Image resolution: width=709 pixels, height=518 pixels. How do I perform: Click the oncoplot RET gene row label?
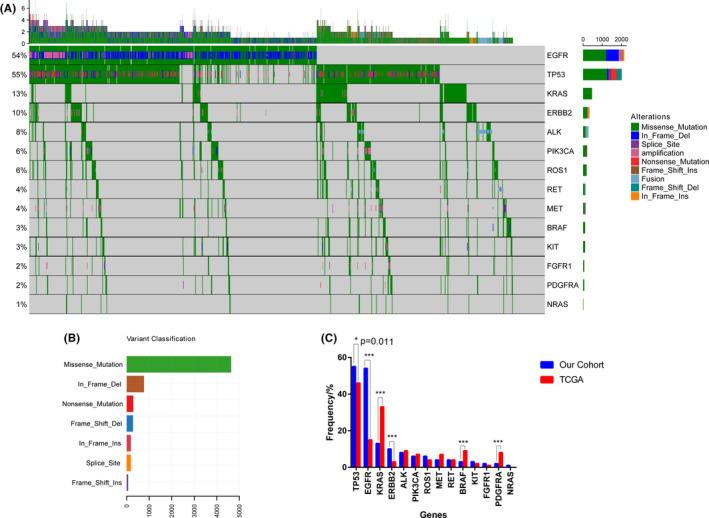(x=554, y=189)
